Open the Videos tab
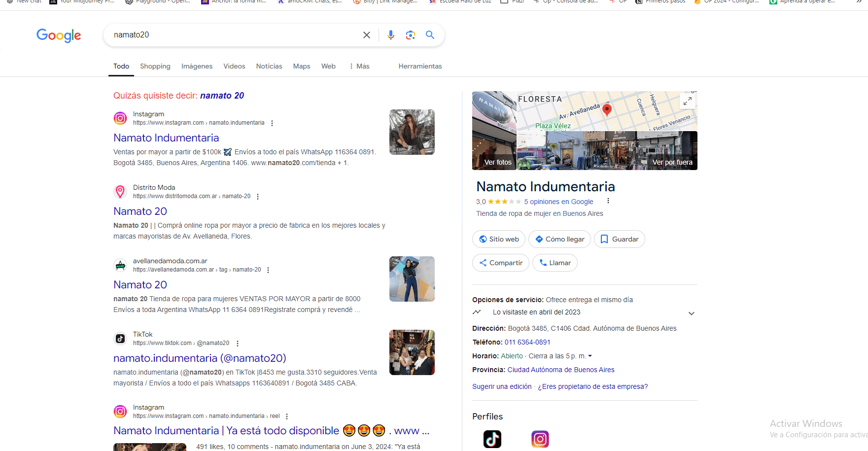This screenshot has width=868, height=451. [234, 66]
